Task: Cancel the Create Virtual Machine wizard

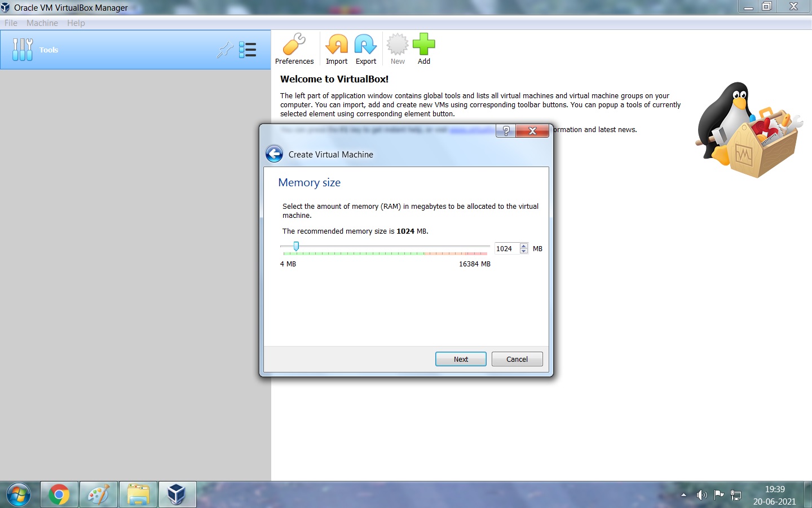Action: coord(517,359)
